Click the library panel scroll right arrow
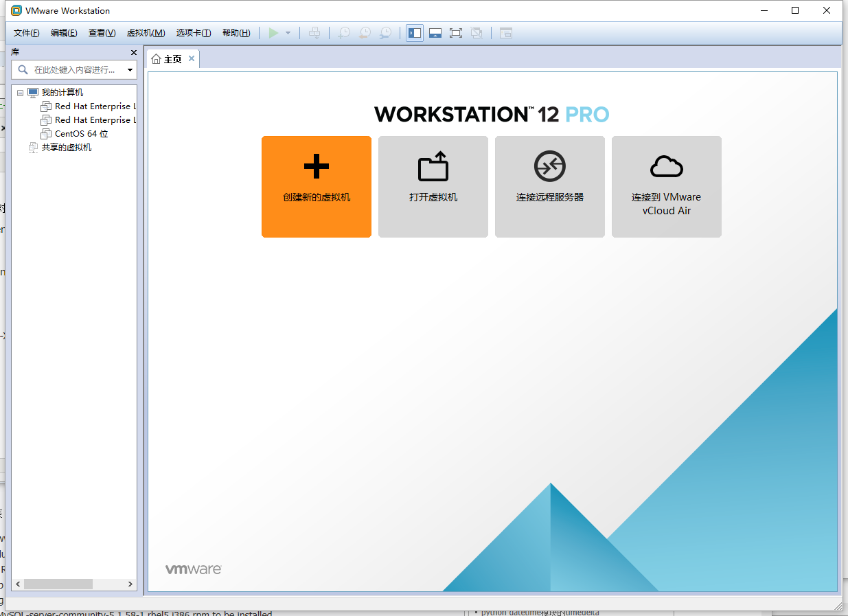This screenshot has height=616, width=848. (x=130, y=584)
